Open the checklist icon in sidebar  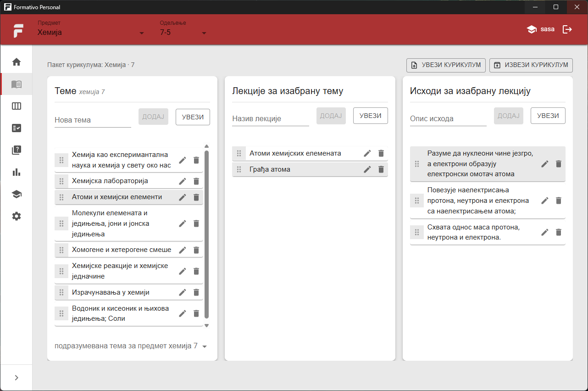17,128
